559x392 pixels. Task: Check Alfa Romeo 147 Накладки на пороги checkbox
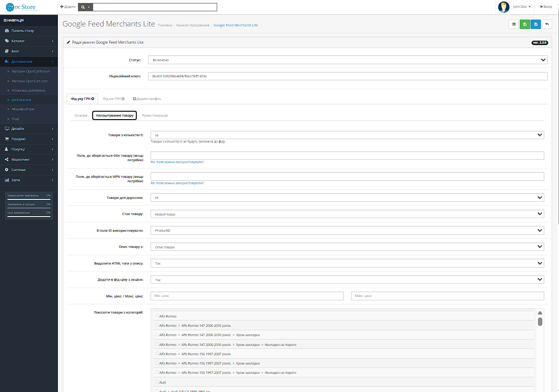157,344
